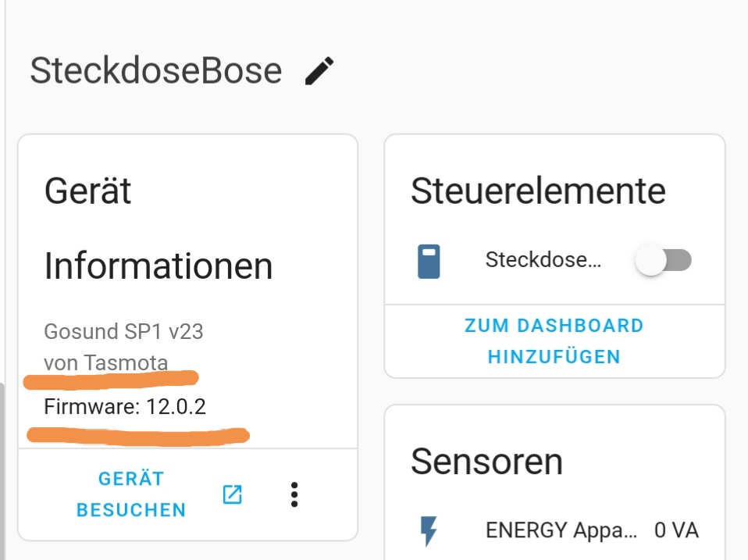Click the Sensoren card heading
Screen dimensions: 748x560
coord(486,462)
